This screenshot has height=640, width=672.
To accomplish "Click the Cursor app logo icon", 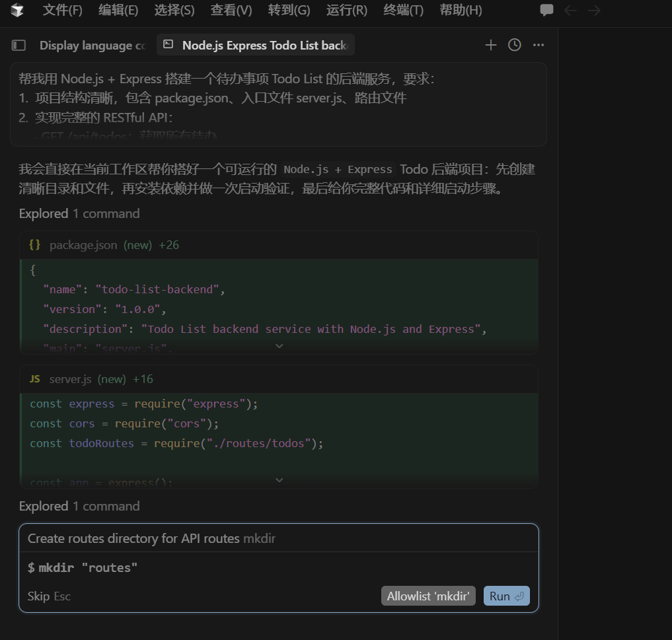I will coord(17,10).
